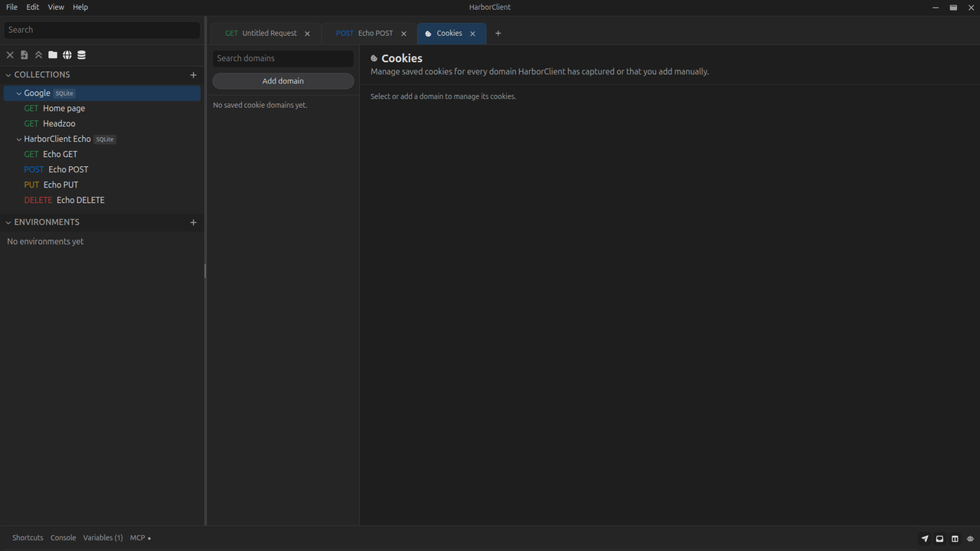
Task: Click the paper plane icon in status bar
Action: 925,538
